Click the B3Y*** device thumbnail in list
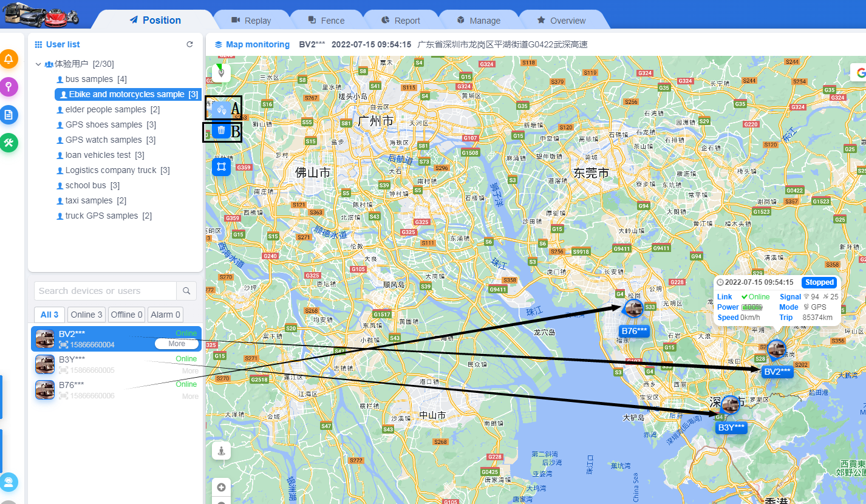 (x=45, y=364)
